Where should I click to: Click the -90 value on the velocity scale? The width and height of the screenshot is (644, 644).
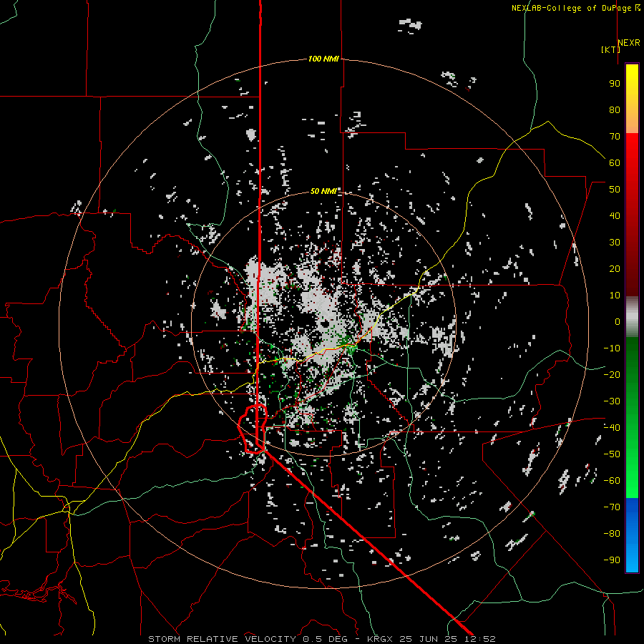tap(612, 560)
